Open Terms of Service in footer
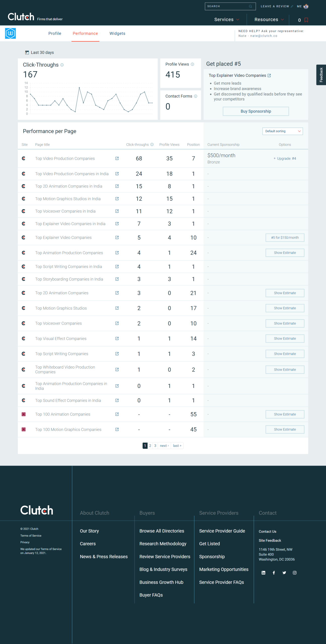Screen dimensions: 326x644 [31, 536]
